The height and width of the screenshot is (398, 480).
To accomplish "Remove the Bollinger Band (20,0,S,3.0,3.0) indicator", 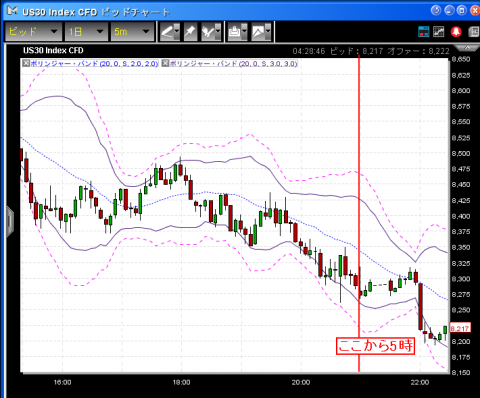I will click(165, 63).
